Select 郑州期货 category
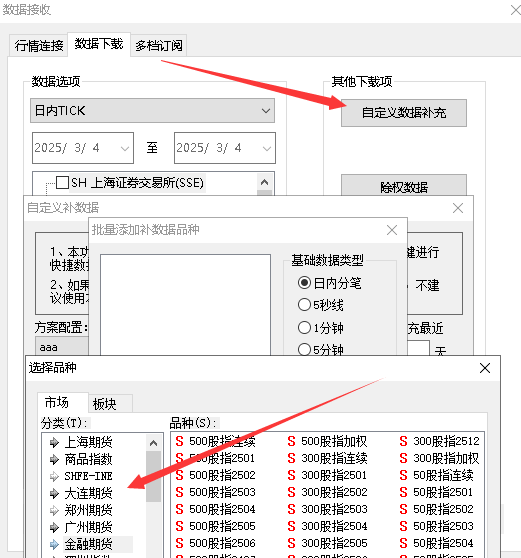 click(88, 510)
